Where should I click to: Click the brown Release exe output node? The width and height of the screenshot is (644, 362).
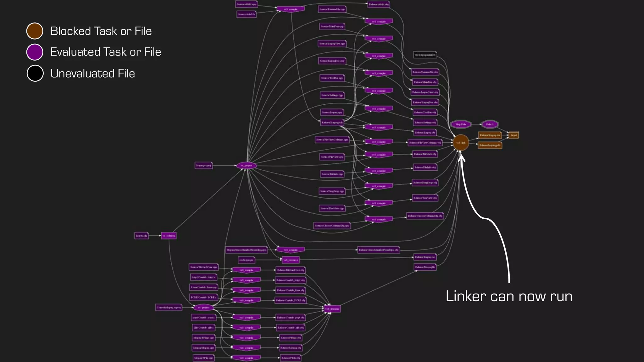click(x=490, y=135)
